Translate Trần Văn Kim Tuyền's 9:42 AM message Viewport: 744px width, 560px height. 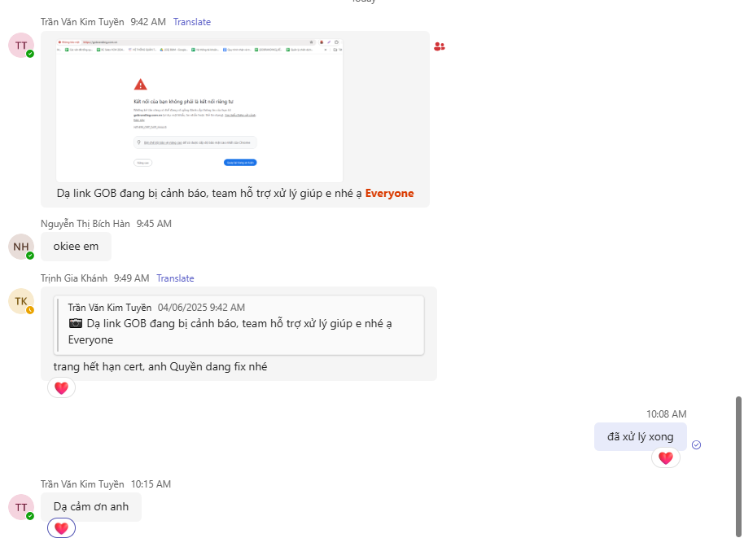point(192,22)
